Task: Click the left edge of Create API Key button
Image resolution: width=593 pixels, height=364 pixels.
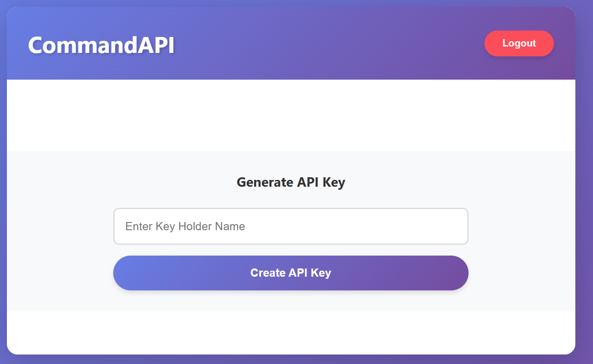Action: (123, 273)
